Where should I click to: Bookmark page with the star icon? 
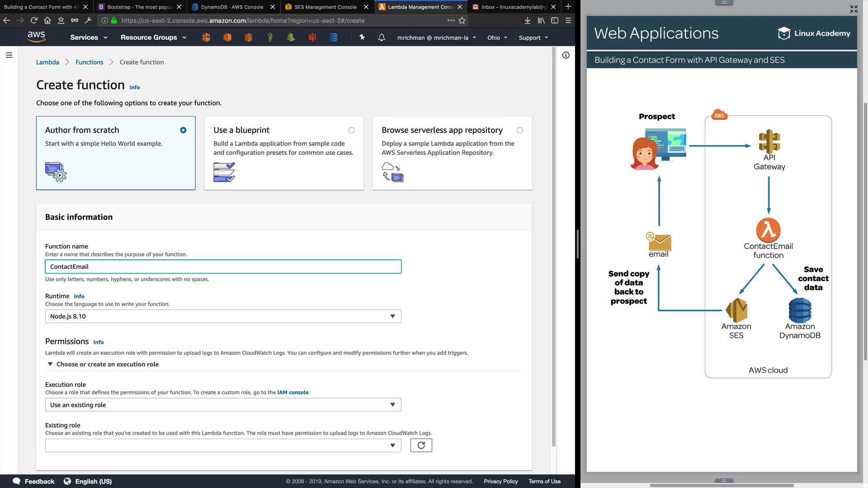click(x=462, y=20)
